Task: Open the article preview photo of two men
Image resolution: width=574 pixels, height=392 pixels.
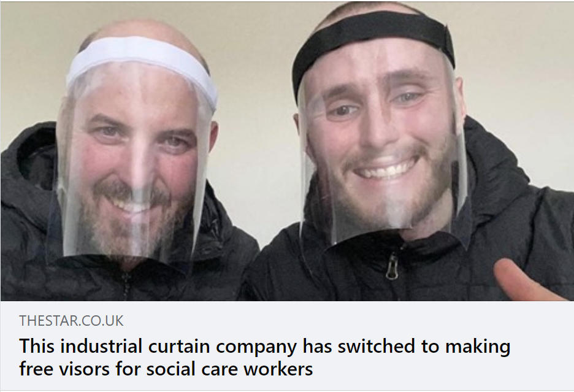Action: coord(287,152)
